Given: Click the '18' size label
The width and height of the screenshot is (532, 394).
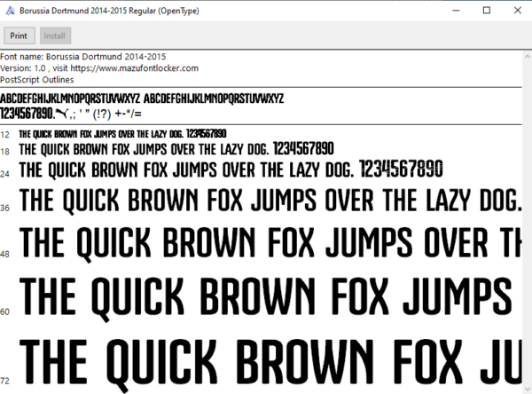Looking at the screenshot, I should (x=4, y=152).
